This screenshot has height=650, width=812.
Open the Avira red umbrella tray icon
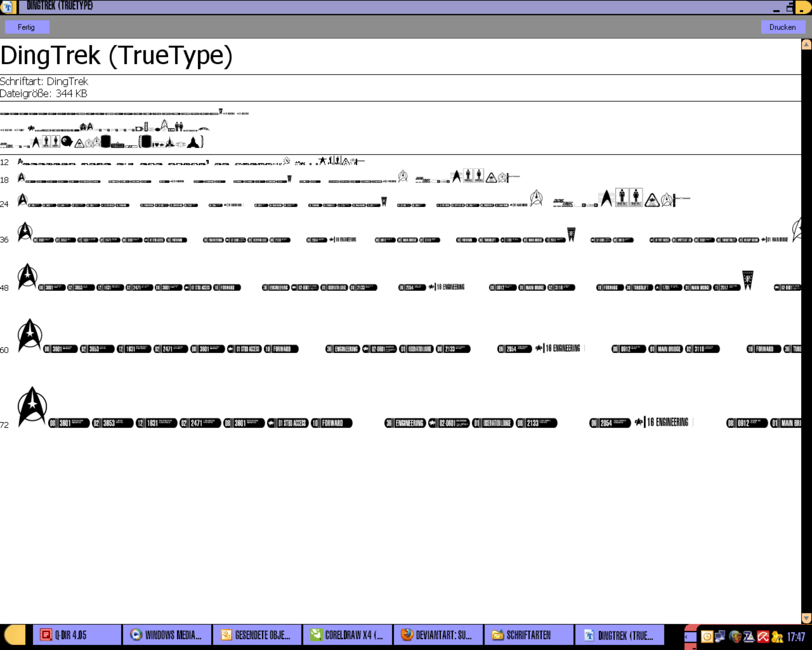point(763,637)
